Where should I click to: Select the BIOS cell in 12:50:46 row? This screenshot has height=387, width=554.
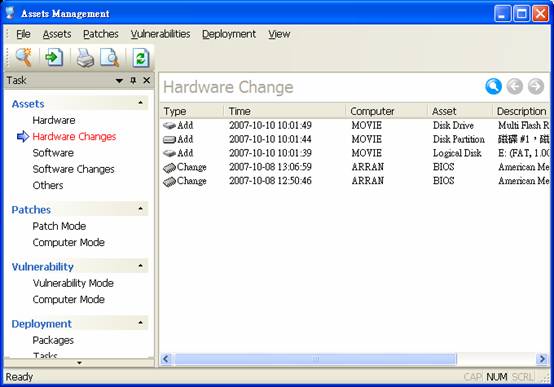(x=443, y=181)
